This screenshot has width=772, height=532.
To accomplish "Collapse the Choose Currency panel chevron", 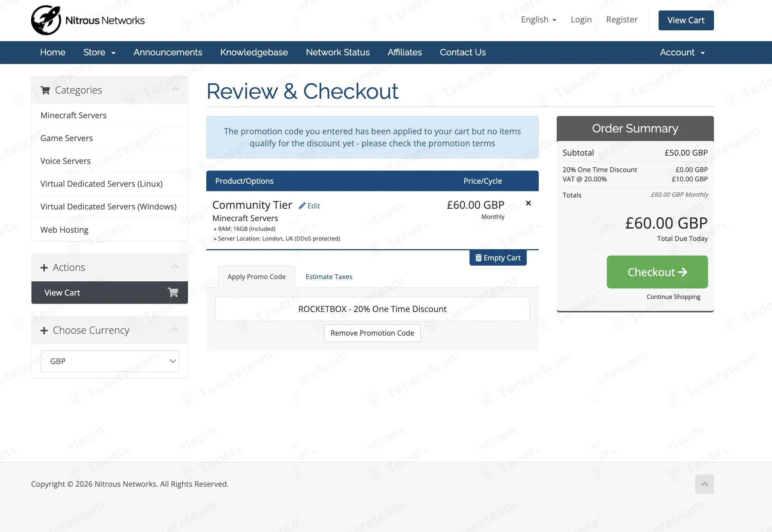I will (175, 329).
